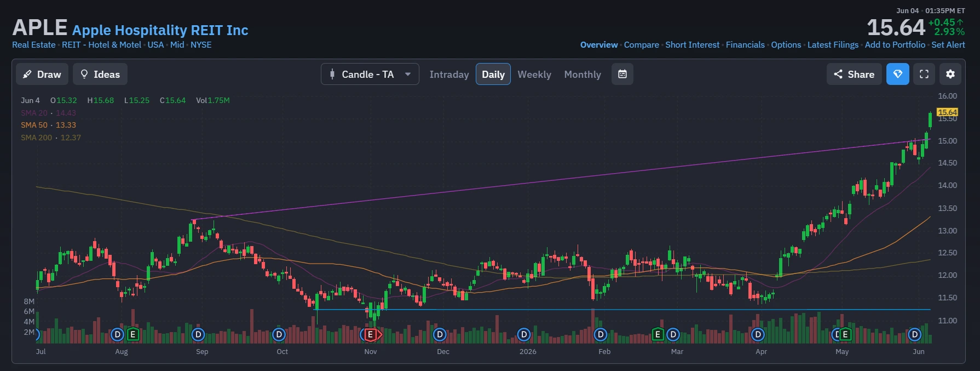This screenshot has height=371, width=980.
Task: Open the Financials tab
Action: 745,45
